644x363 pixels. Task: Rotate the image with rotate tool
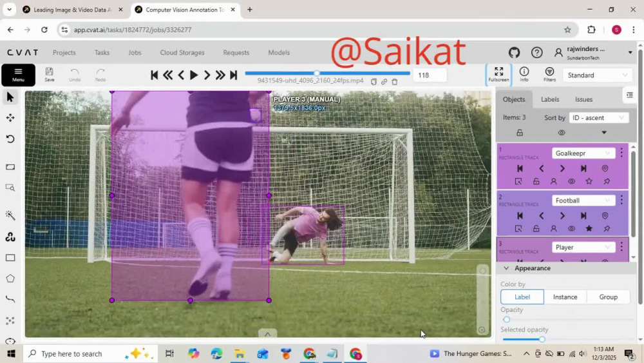(x=10, y=139)
